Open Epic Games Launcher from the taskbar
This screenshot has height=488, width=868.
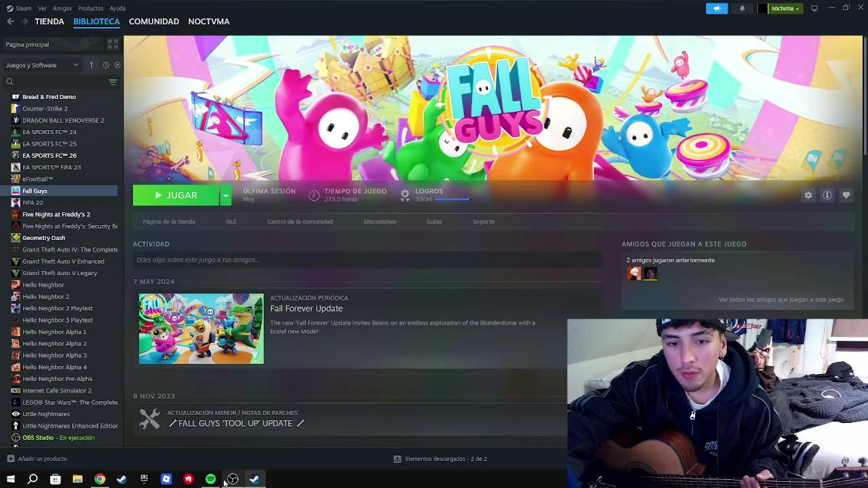144,479
